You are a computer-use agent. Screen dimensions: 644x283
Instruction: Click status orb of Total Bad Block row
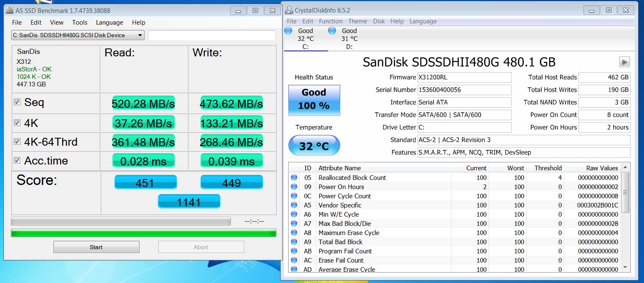tap(294, 242)
